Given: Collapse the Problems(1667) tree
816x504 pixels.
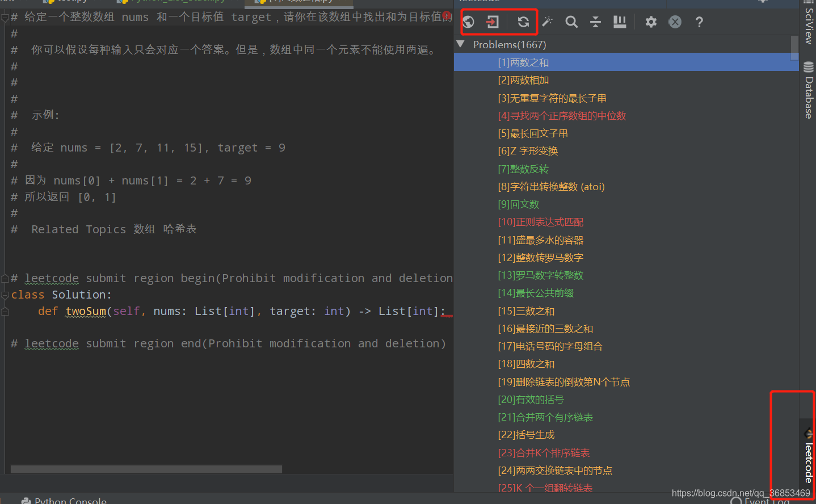Looking at the screenshot, I should pos(460,44).
